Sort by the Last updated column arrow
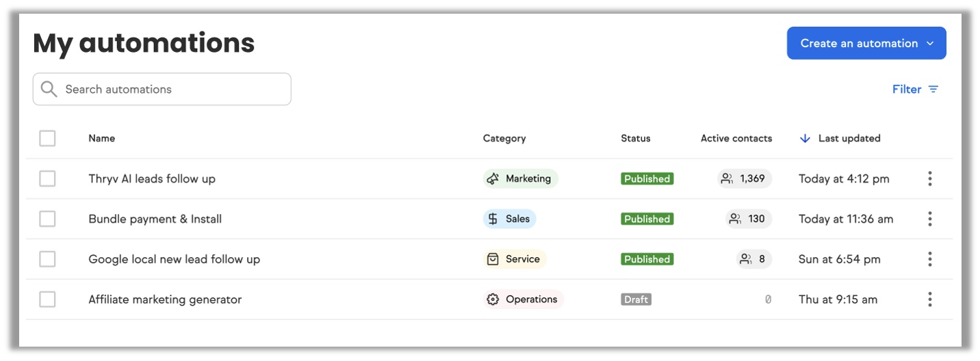The width and height of the screenshot is (980, 361). click(x=805, y=139)
